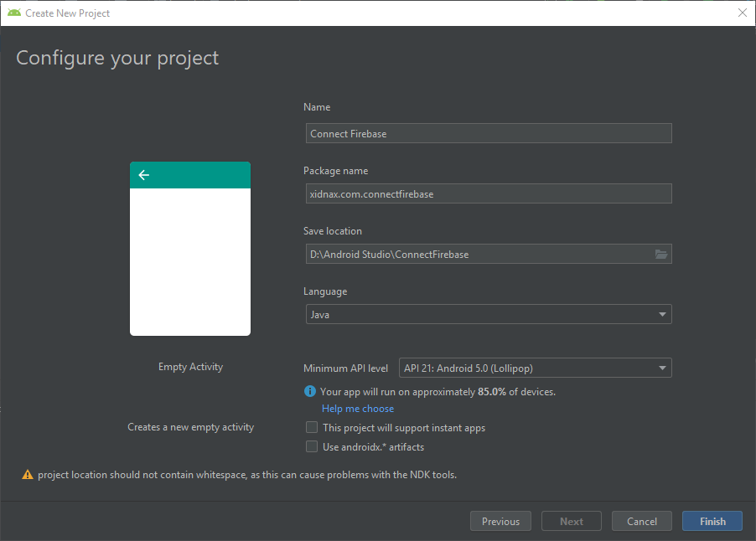Image resolution: width=756 pixels, height=541 pixels.
Task: Click the Empty Activity preview thumbnail
Action: [x=190, y=249]
